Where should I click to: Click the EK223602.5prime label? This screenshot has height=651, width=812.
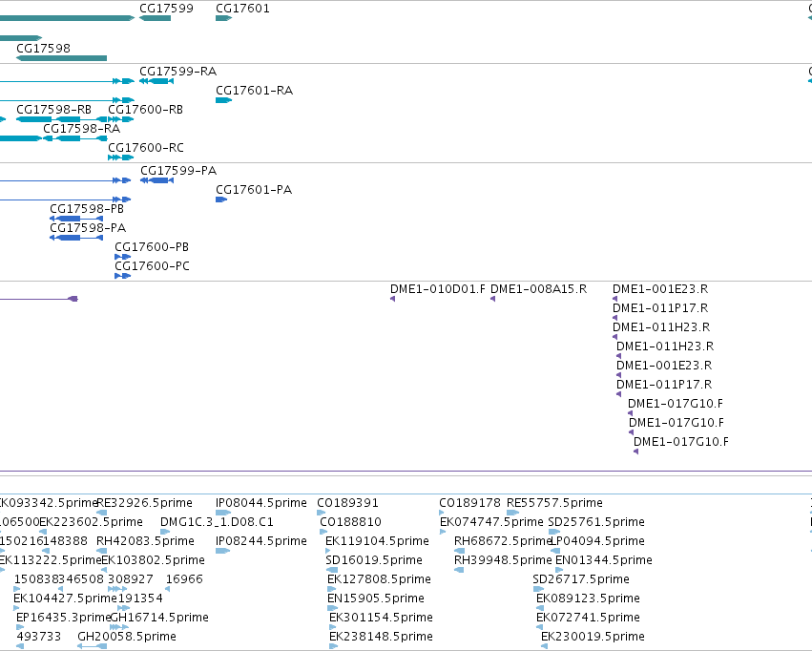(x=92, y=522)
